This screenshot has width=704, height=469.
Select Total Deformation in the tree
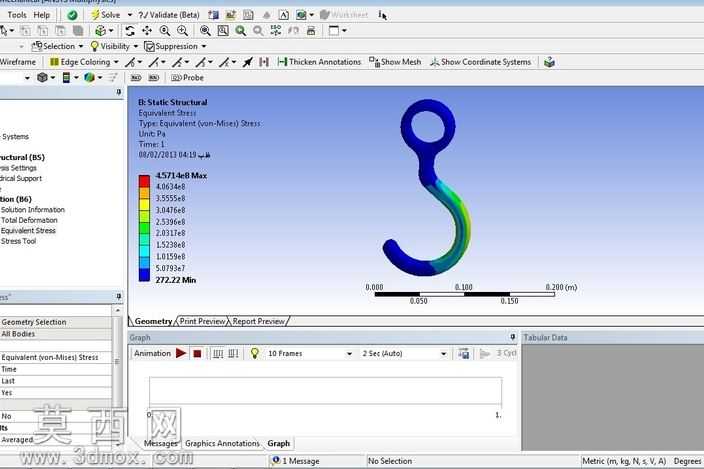[x=29, y=220]
